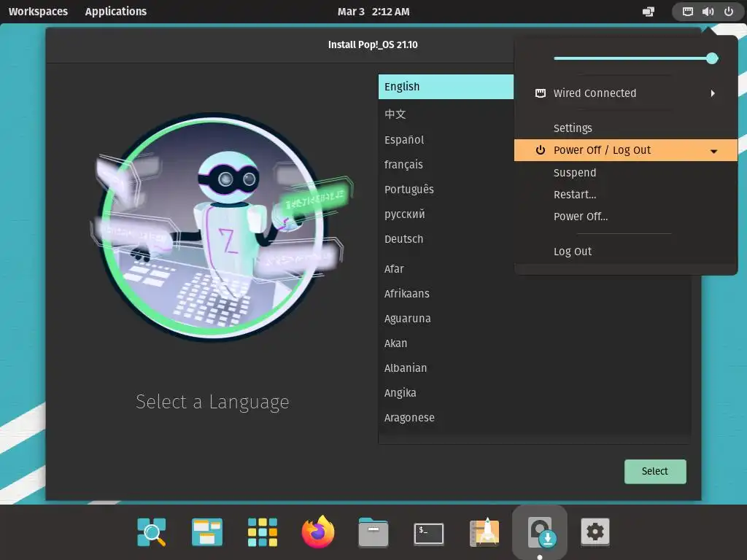Open the Workspaces menu in top bar
The image size is (747, 560).
coord(38,12)
